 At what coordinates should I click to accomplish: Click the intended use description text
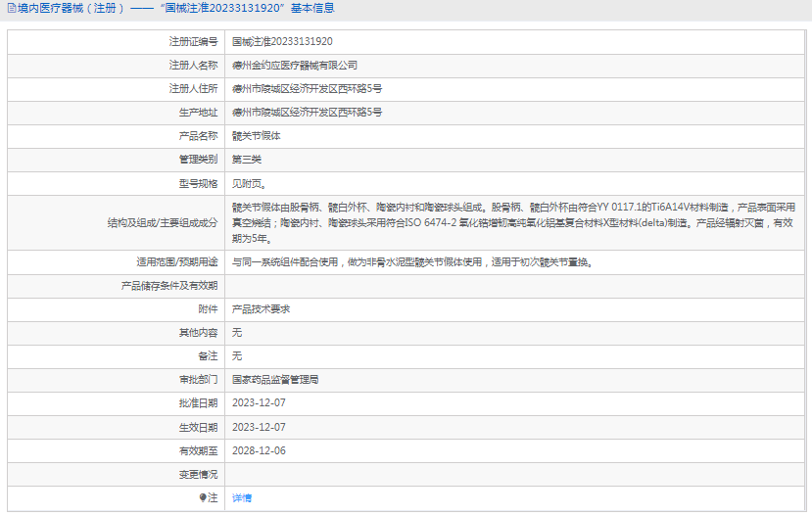click(412, 262)
